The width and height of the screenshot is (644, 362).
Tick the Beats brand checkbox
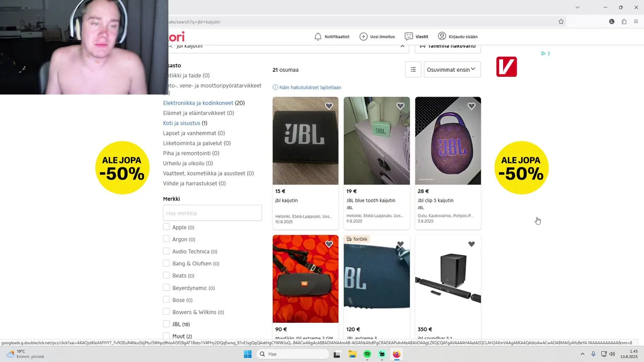pyautogui.click(x=167, y=275)
